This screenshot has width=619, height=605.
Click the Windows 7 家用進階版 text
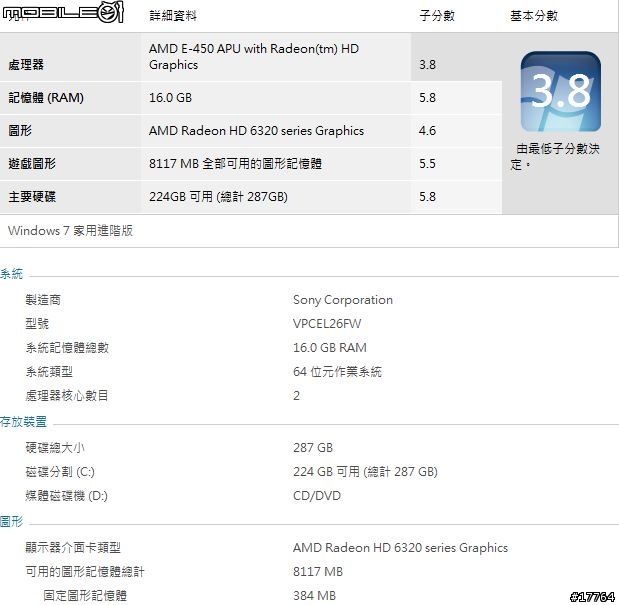[70, 230]
